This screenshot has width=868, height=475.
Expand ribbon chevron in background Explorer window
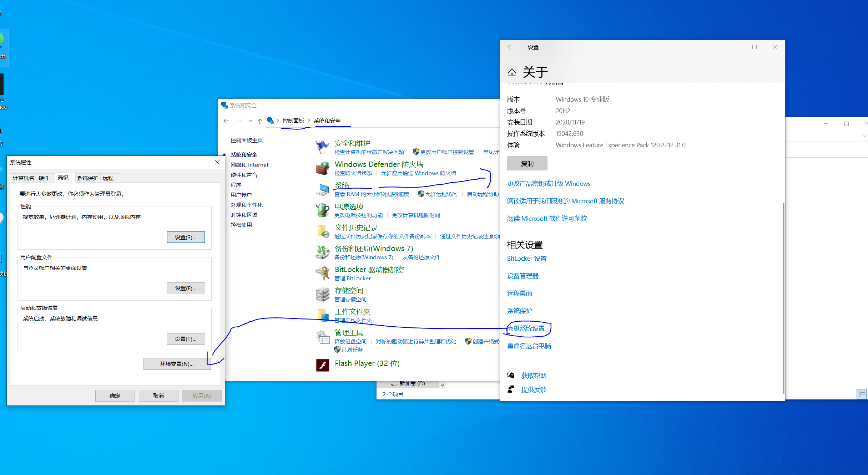tap(864, 136)
